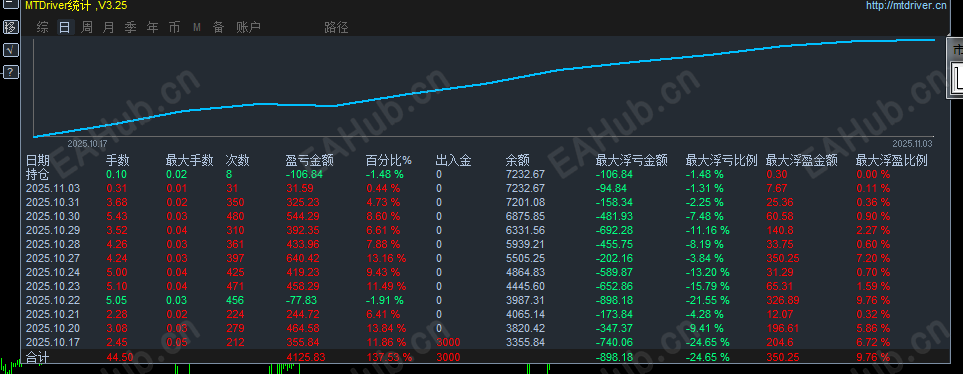Click the 次数 column header

(x=238, y=161)
